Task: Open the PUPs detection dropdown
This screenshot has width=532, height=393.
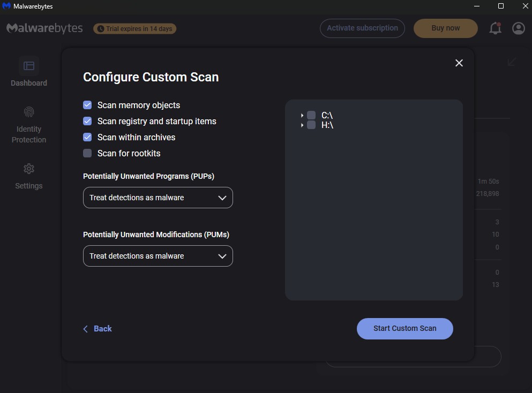Action: pyautogui.click(x=158, y=198)
